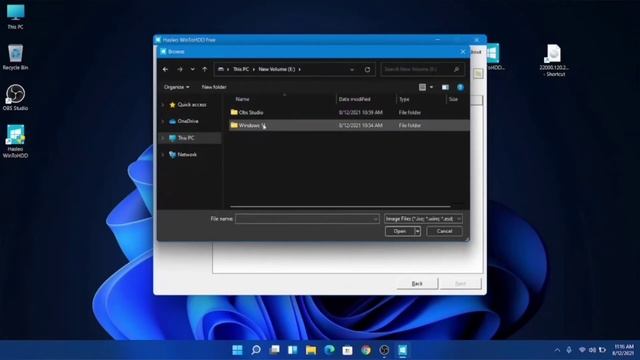Change the view layout icon
Screen dimensions: 640x360
coord(422,87)
